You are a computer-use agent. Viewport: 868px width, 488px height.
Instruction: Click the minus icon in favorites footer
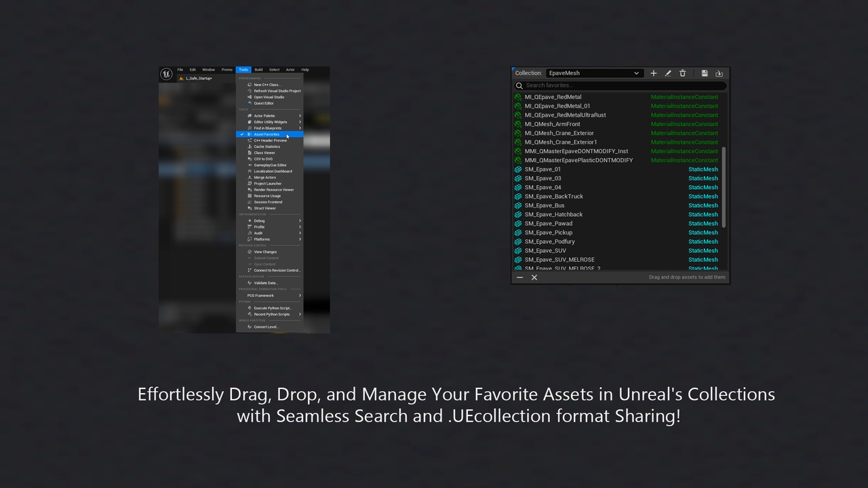point(520,277)
